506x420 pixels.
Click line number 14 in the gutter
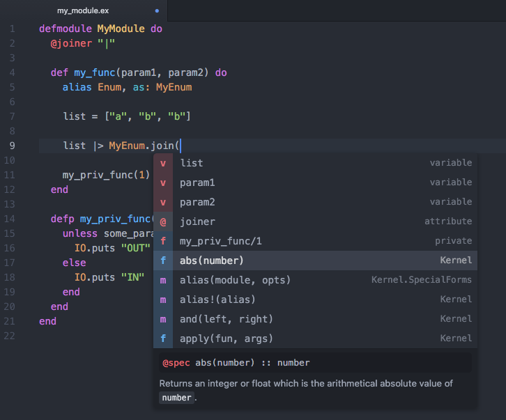pos(10,219)
